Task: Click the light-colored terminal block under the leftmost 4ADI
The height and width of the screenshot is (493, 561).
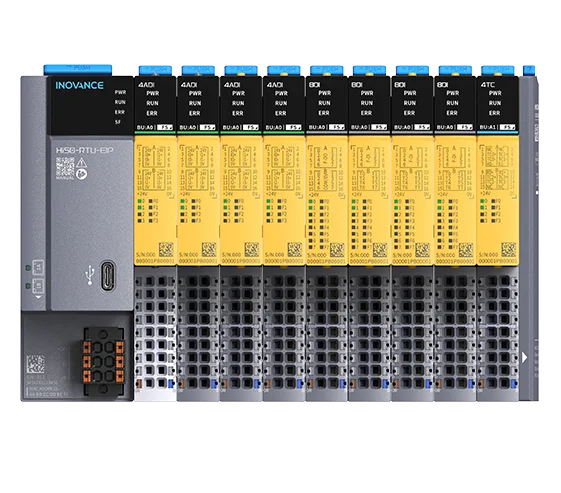Action: [x=155, y=333]
